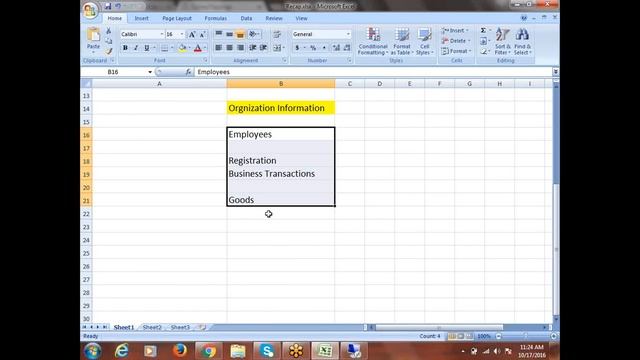Center text horizontally
Viewport: 640px width, 360px height.
(229, 48)
